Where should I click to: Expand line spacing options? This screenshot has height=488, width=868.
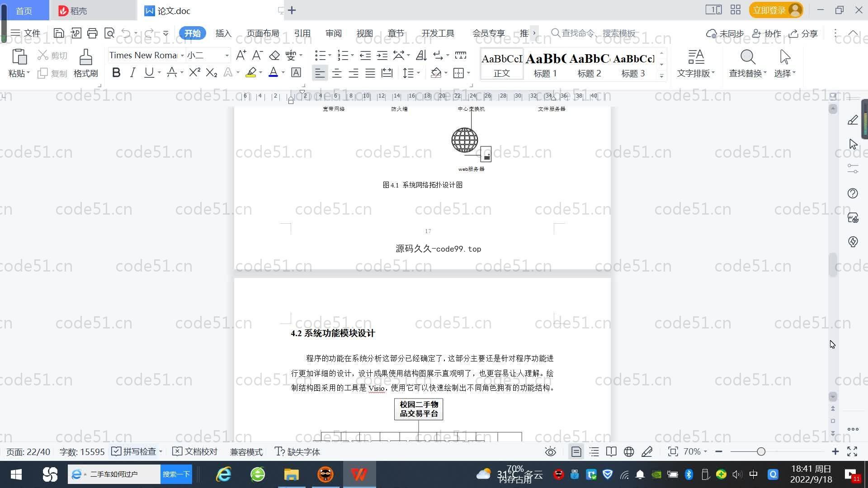419,73
